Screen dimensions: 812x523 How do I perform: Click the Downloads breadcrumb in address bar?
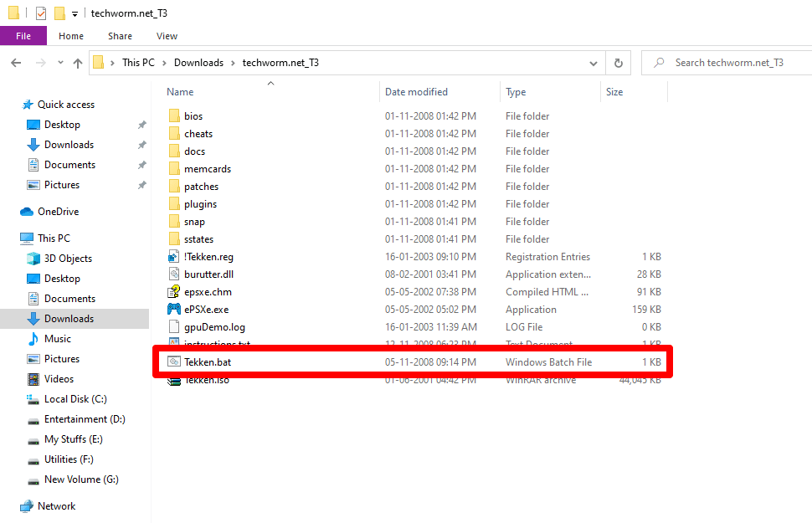tap(198, 63)
